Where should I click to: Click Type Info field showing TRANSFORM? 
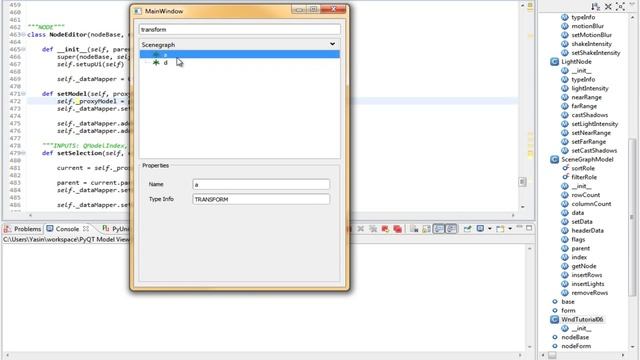pyautogui.click(x=261, y=199)
